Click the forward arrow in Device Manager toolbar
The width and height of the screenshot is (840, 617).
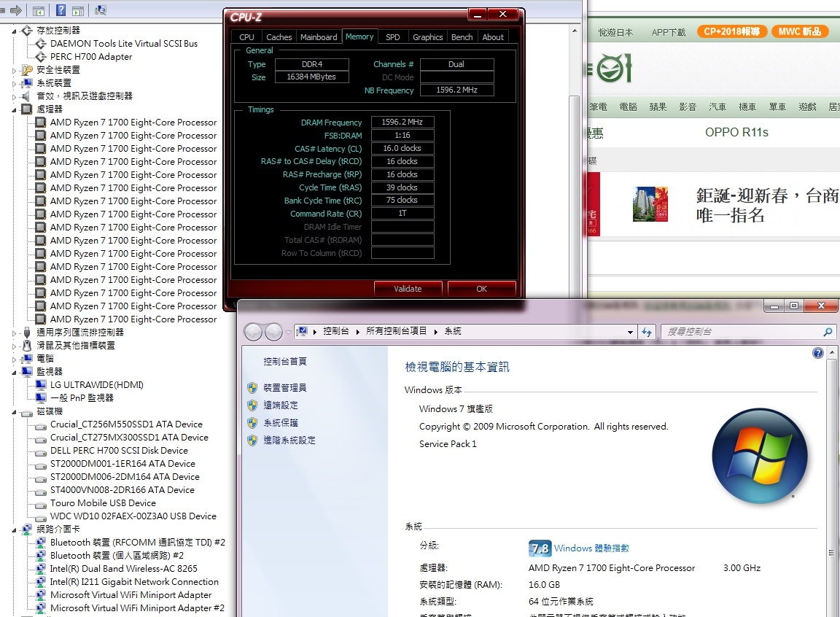pos(16,10)
